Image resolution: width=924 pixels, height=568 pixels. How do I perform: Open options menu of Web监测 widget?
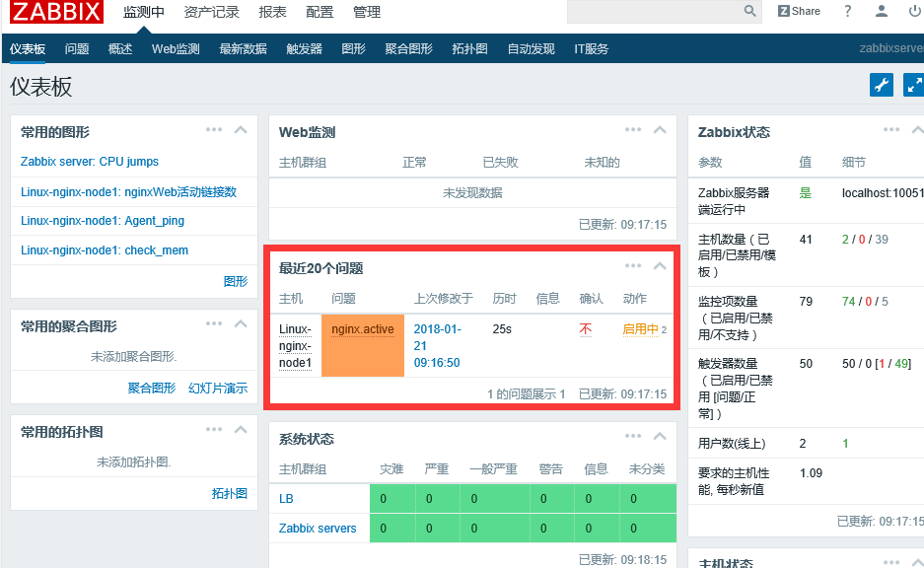(x=633, y=129)
